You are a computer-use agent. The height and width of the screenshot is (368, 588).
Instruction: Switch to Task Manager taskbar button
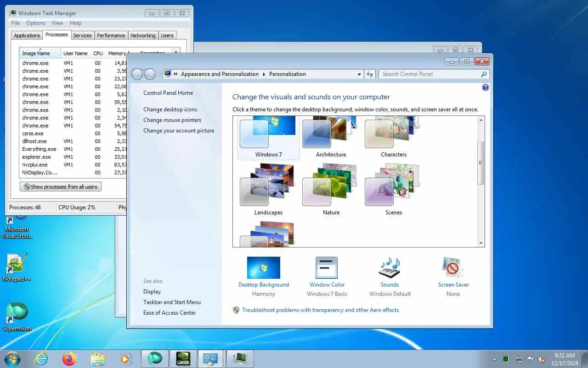coord(240,359)
